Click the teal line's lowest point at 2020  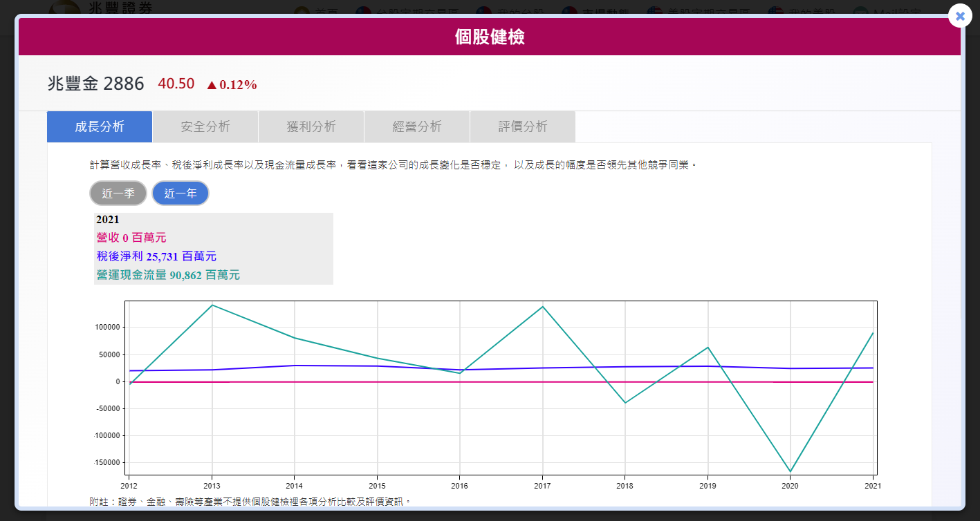(790, 472)
